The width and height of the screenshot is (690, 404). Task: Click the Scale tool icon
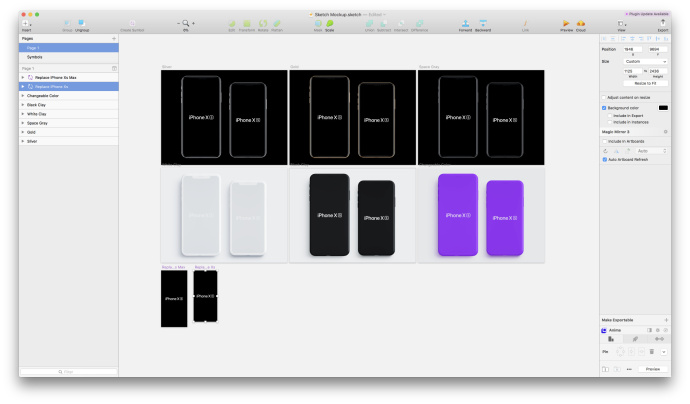click(x=330, y=22)
